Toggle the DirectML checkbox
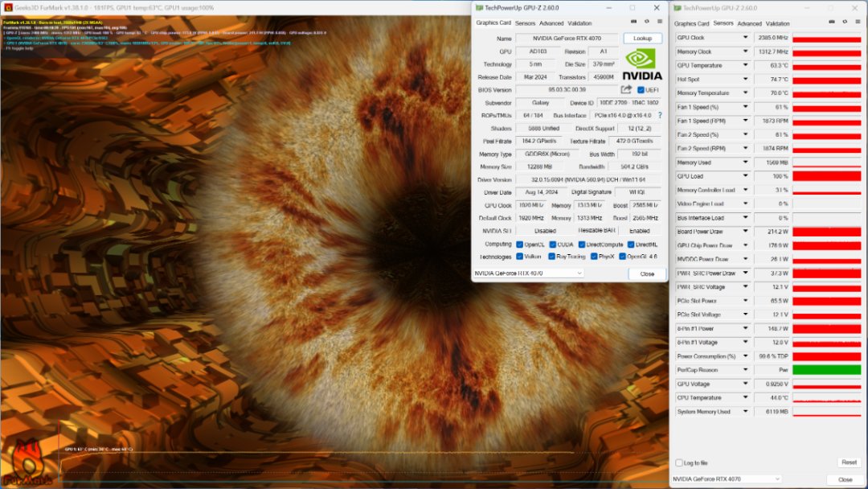The image size is (868, 489). (631, 244)
